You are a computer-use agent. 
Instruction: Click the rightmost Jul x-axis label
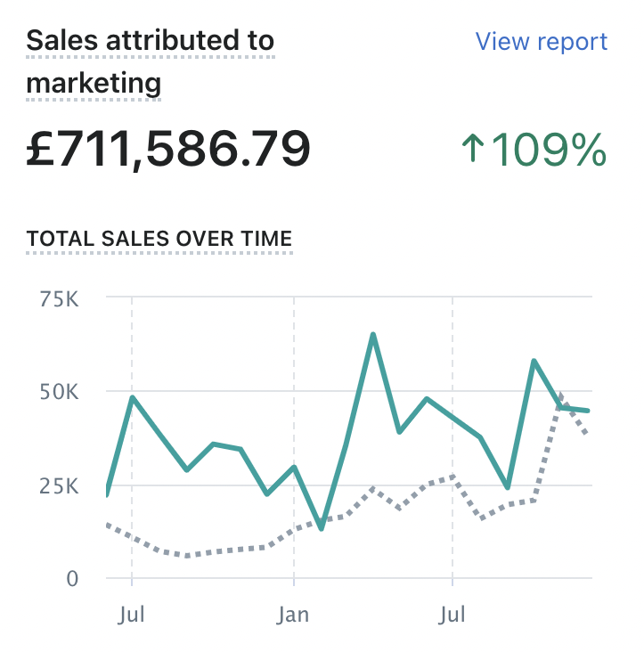pos(452,615)
